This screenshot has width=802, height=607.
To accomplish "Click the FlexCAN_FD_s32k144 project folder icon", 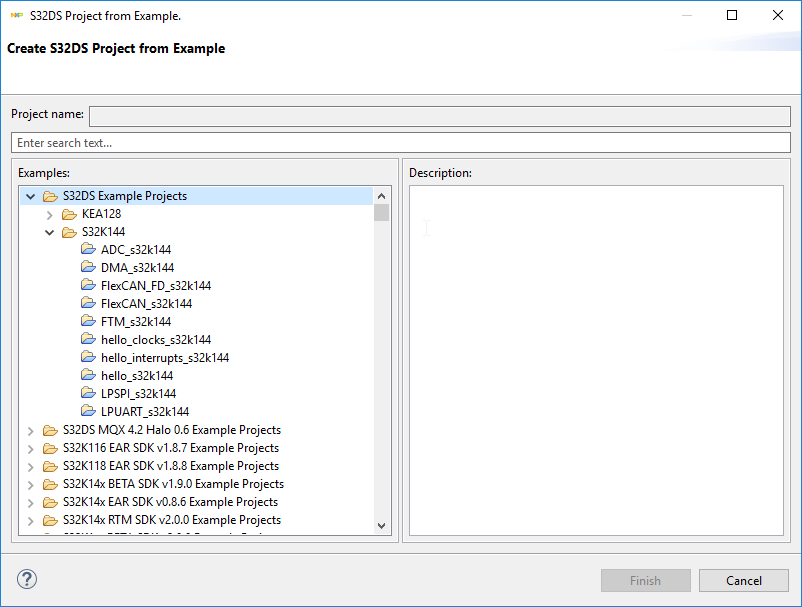I will (x=88, y=285).
